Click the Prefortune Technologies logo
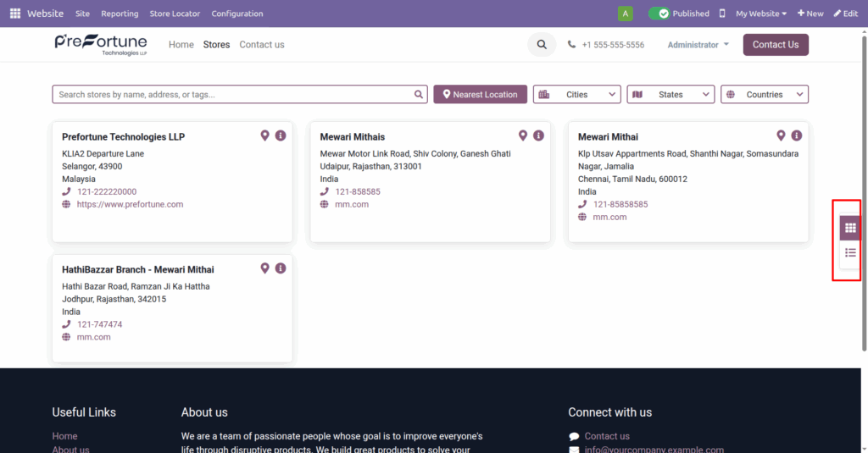This screenshot has width=868, height=453. (101, 45)
